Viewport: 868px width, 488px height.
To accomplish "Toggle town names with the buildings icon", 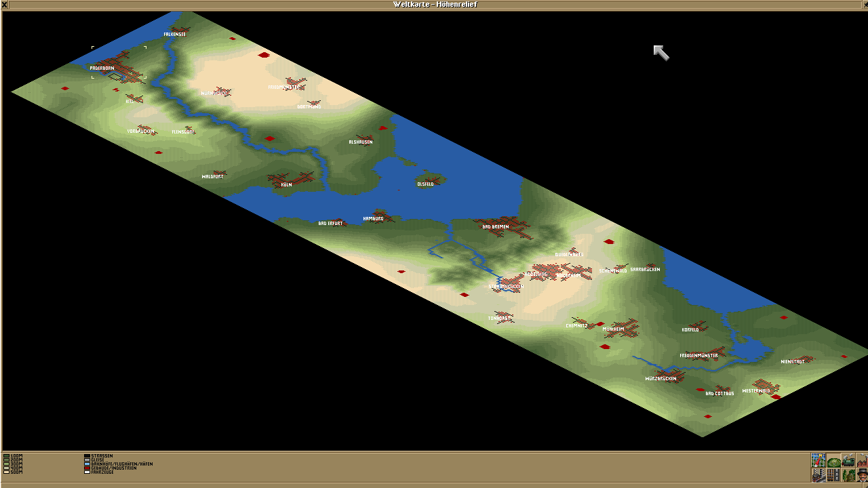I will 818,475.
